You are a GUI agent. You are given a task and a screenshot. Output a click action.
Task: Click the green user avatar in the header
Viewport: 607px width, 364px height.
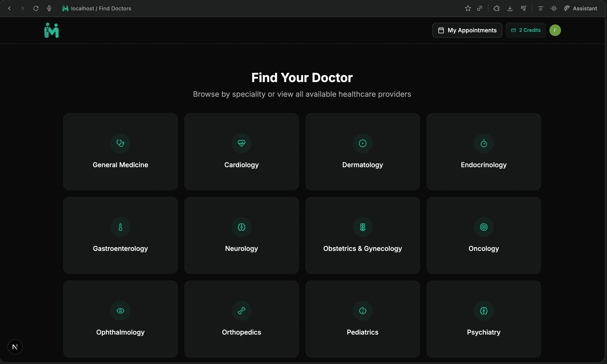coord(555,30)
